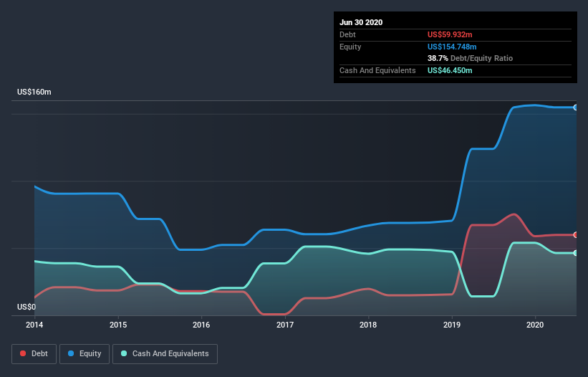Select the 2018 x-axis label
The image size is (588, 377).
pyautogui.click(x=368, y=325)
